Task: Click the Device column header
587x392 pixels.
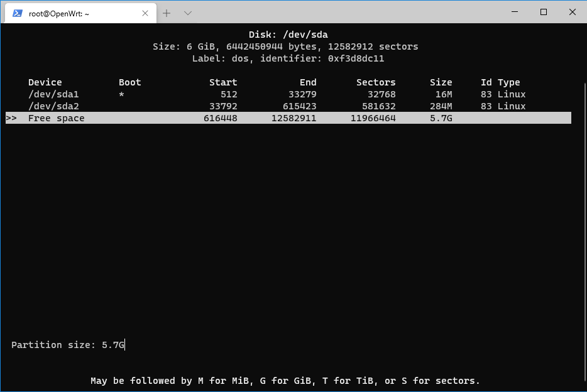Action: tap(45, 82)
